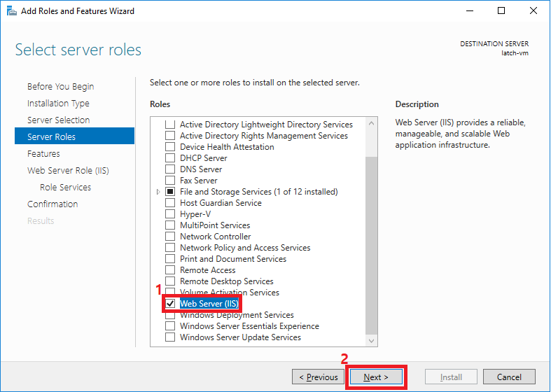
Task: Check Remote Desktop Services box
Action: click(170, 281)
